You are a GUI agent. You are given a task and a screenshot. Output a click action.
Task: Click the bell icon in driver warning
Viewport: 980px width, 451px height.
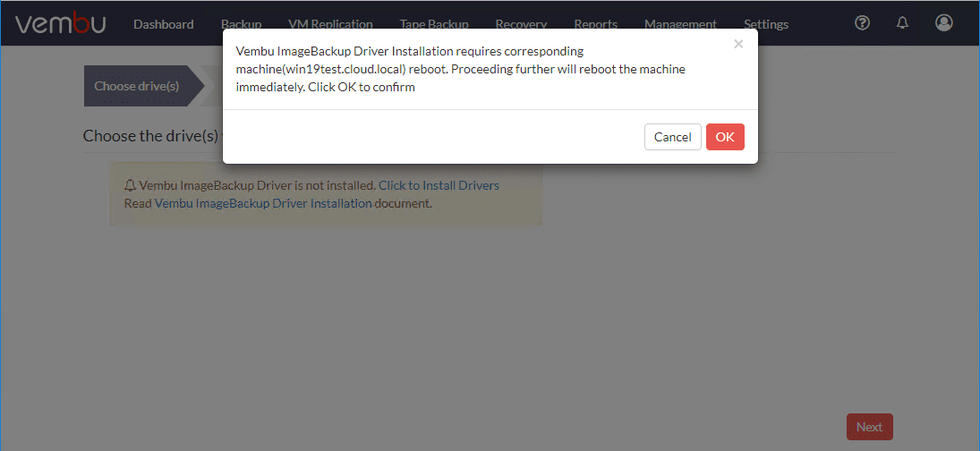point(130,185)
